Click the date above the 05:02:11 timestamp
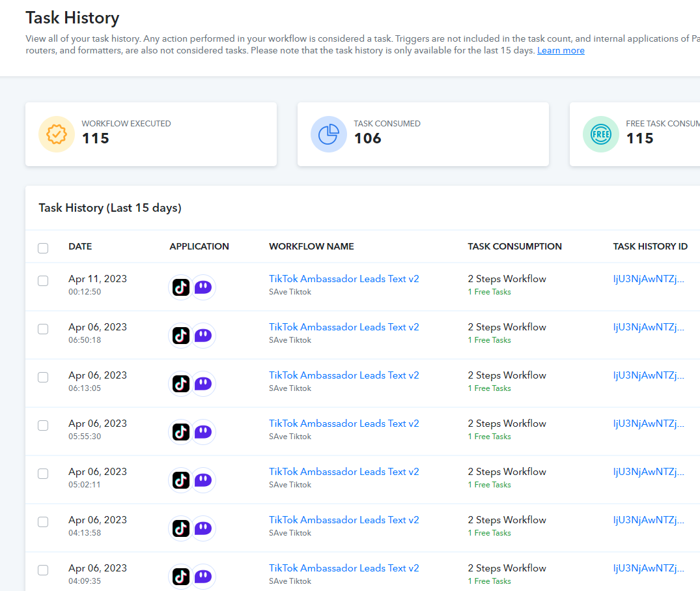The image size is (700, 591). coord(98,472)
